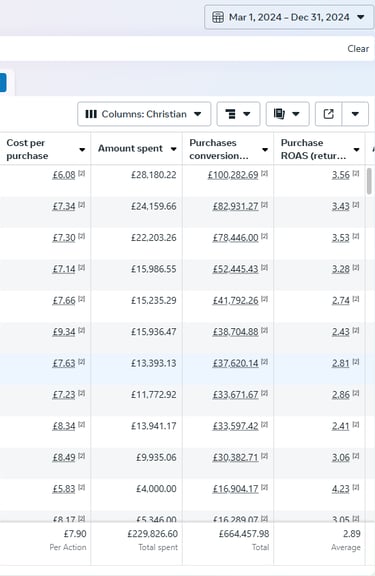
Task: Click the export share icon button
Action: [329, 114]
